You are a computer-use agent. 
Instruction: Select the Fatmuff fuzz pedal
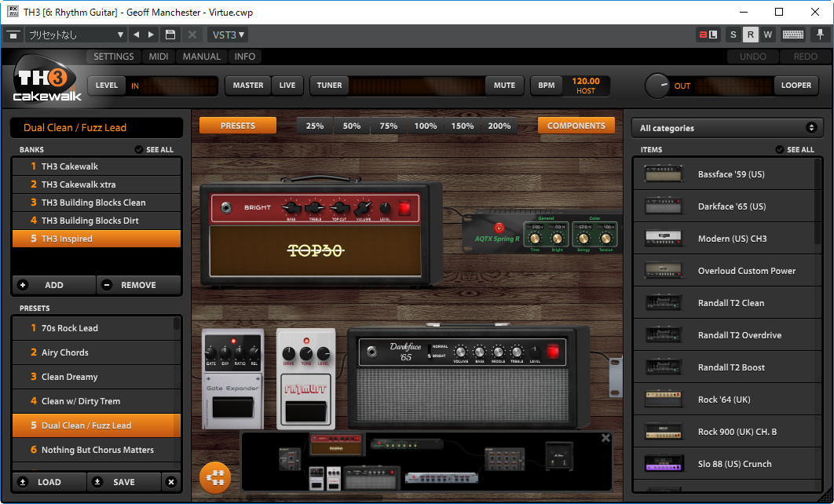point(305,378)
